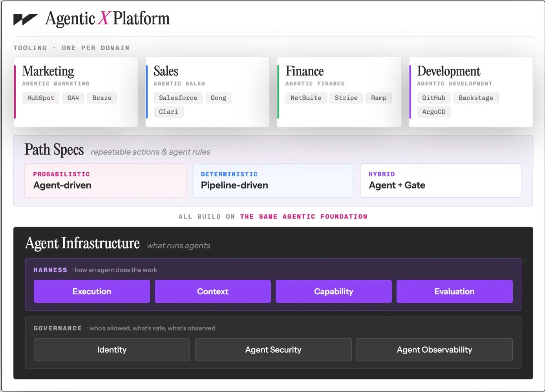
Task: Click the Stripe tool chip
Action: 346,98
